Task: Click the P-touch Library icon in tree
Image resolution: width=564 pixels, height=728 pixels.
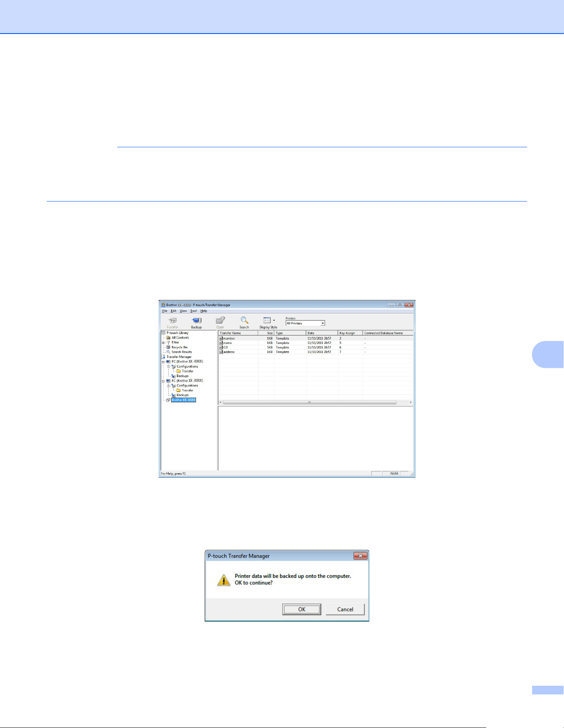Action: click(x=163, y=333)
